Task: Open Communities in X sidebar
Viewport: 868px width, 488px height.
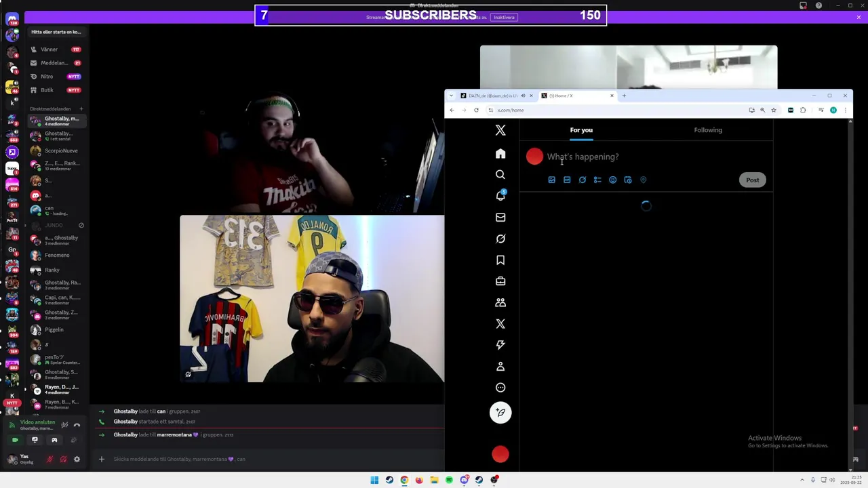Action: pos(500,303)
